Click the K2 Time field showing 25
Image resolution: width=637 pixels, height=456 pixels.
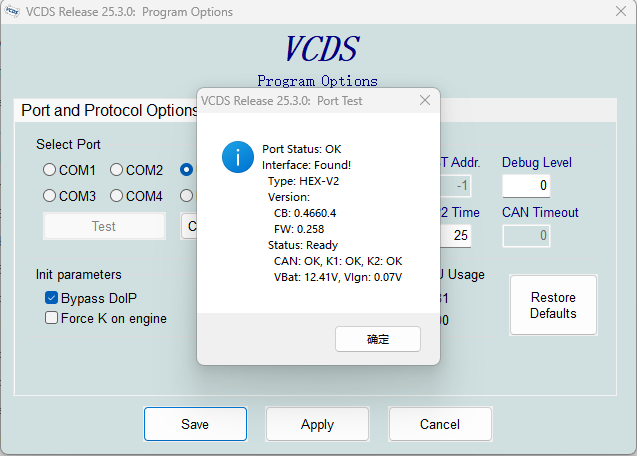pyautogui.click(x=455, y=235)
